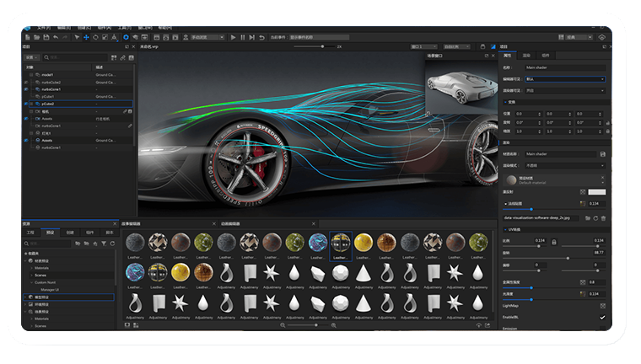Expand the 模型预设 tree node
Viewport: 641px width, 364px height.
[x=26, y=297]
